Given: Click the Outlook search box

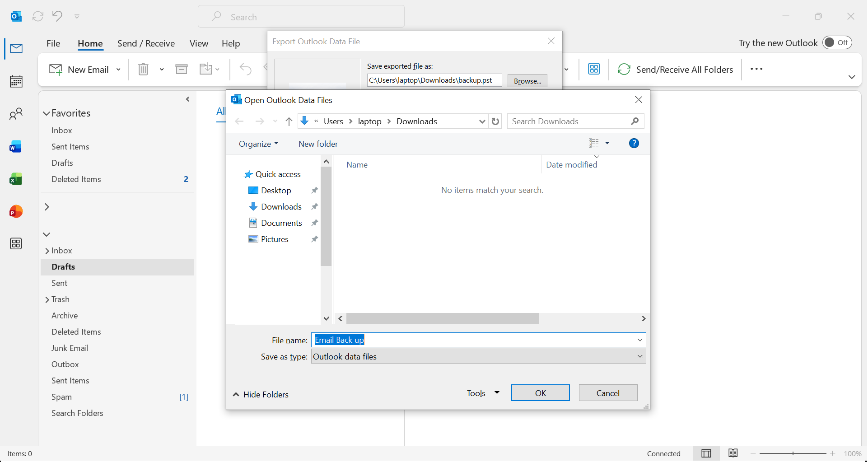Looking at the screenshot, I should 301,17.
